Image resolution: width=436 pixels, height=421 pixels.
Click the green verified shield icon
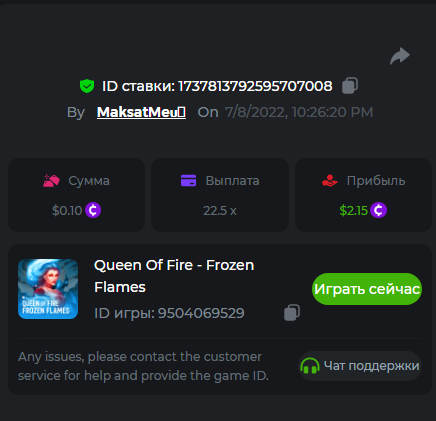pyautogui.click(x=87, y=86)
